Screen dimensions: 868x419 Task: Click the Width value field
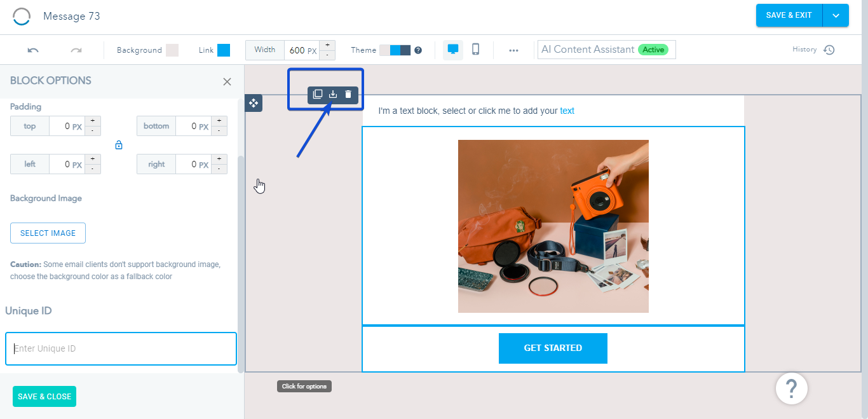pos(302,50)
